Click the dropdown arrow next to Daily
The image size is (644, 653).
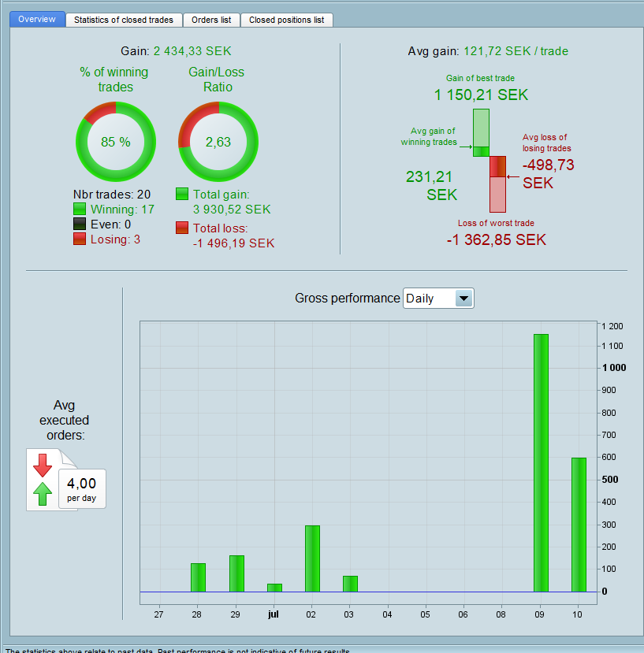click(463, 299)
